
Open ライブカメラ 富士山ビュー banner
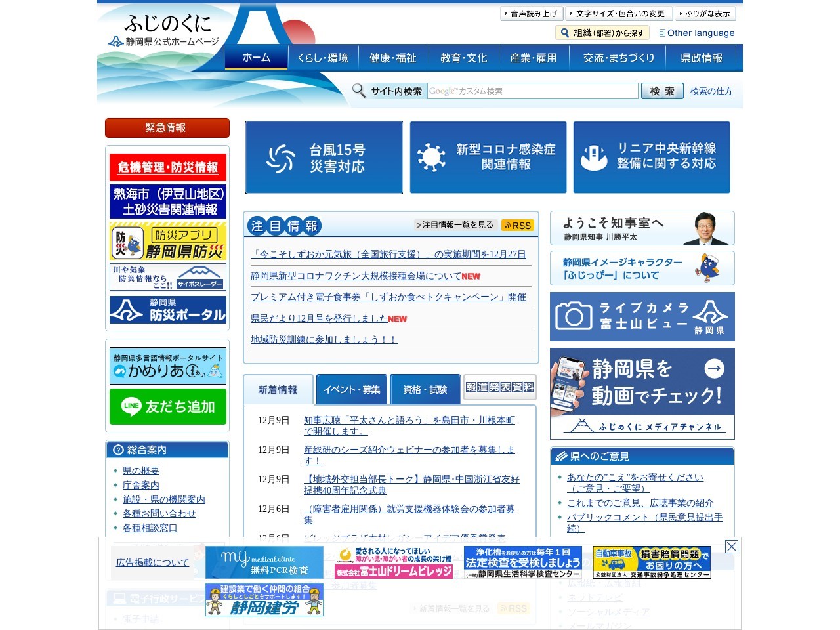point(642,317)
